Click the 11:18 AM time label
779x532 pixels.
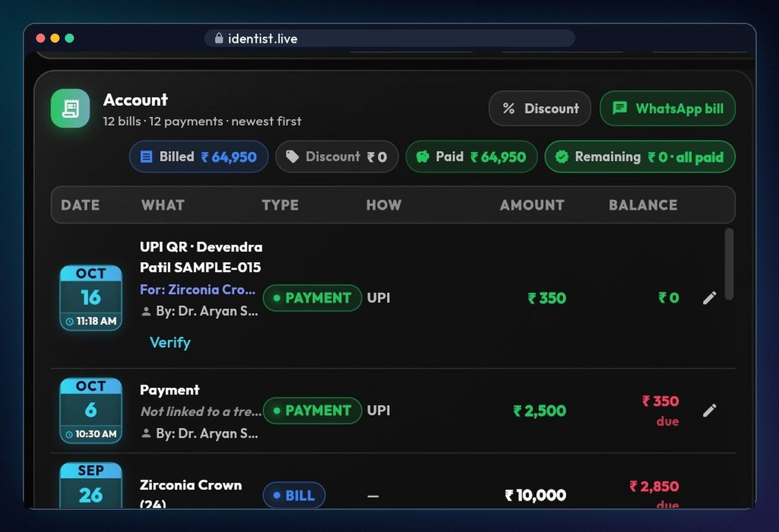[91, 321]
